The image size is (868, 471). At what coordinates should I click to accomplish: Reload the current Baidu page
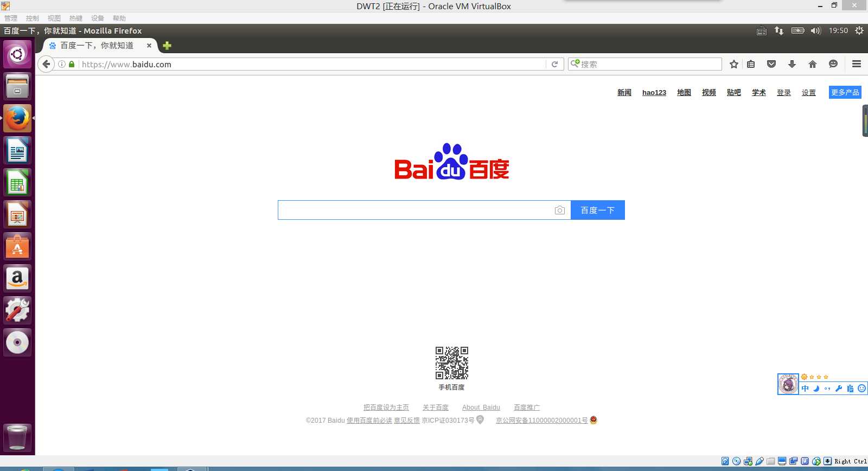[x=554, y=64]
